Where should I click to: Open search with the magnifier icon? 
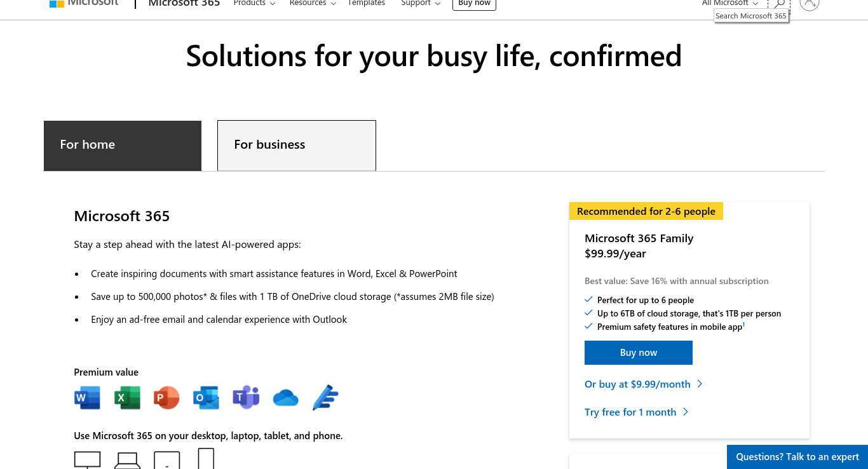(x=779, y=4)
